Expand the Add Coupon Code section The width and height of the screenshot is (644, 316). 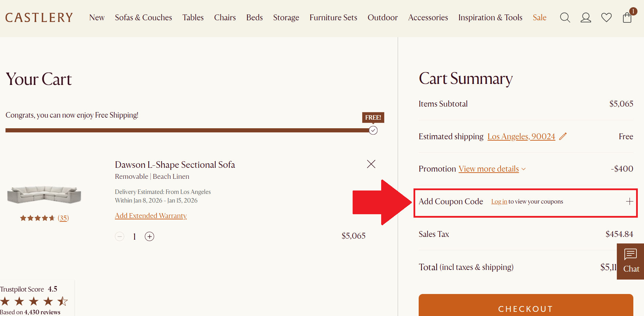630,201
